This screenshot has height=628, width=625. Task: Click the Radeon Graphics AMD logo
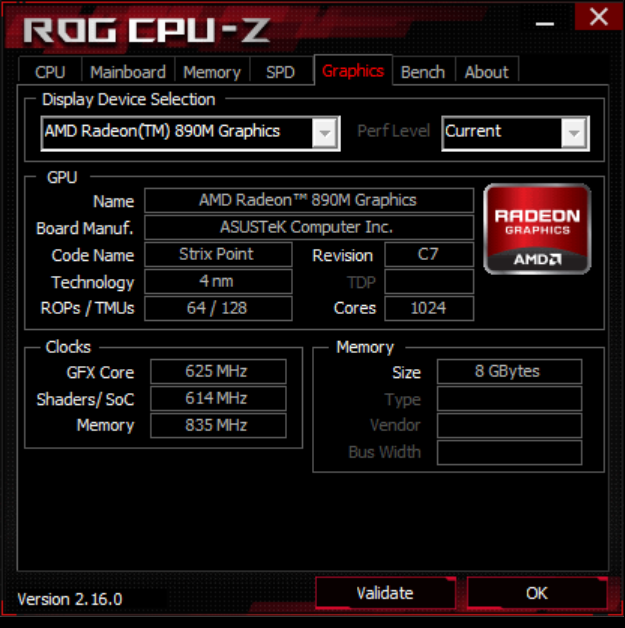click(x=537, y=229)
